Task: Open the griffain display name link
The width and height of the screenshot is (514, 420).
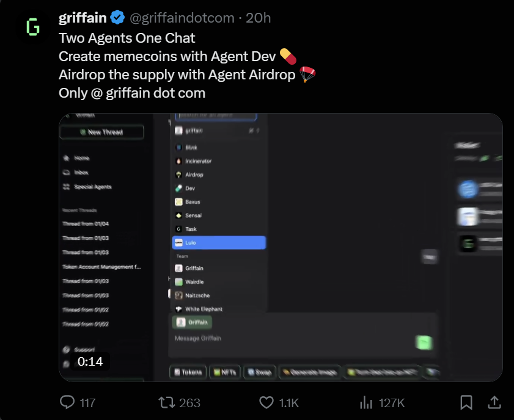Action: point(83,18)
